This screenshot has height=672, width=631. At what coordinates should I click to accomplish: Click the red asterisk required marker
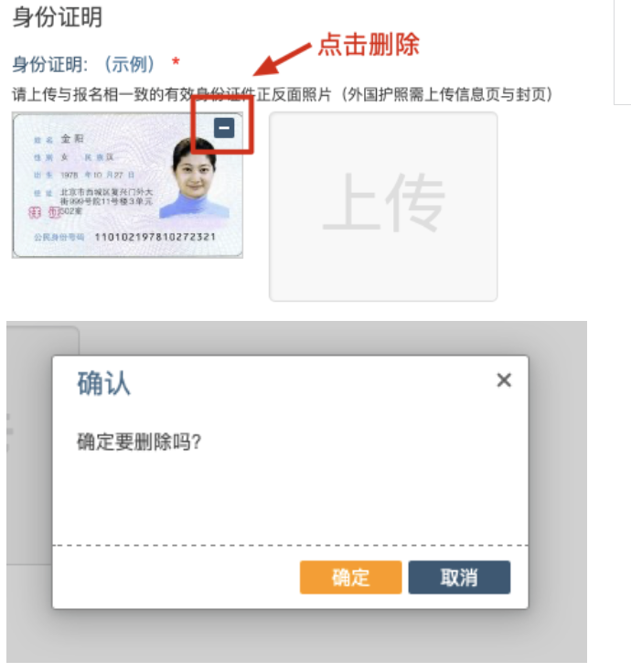pos(176,62)
